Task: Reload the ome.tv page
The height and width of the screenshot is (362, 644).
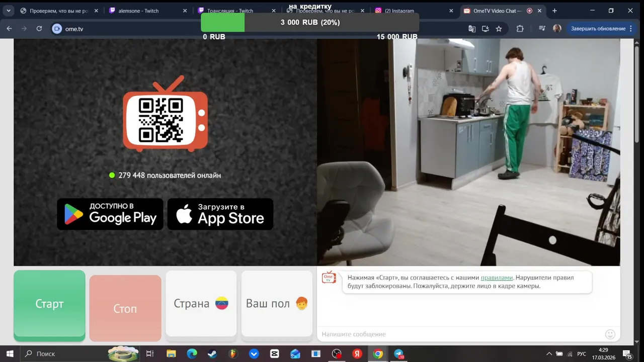Action: click(39, 29)
